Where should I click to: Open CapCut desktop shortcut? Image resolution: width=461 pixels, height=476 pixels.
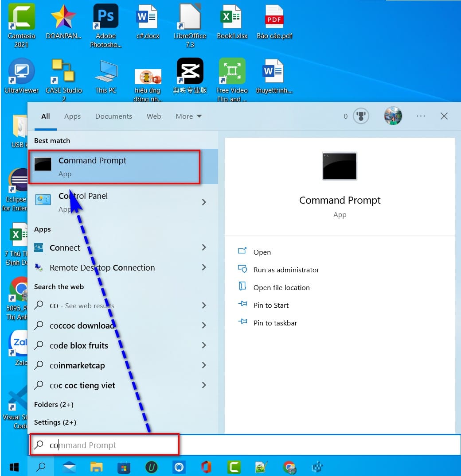pos(190,76)
